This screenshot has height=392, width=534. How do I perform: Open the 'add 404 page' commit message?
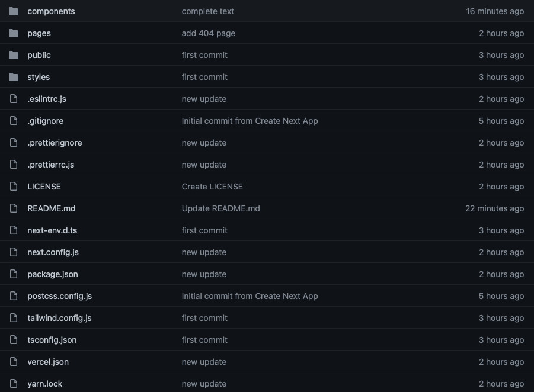tap(208, 33)
